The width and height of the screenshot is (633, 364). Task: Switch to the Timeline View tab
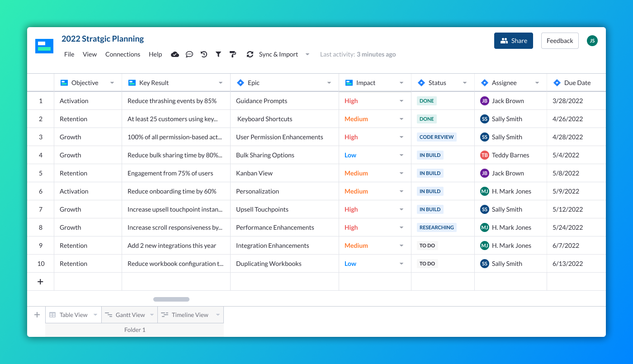(x=190, y=314)
